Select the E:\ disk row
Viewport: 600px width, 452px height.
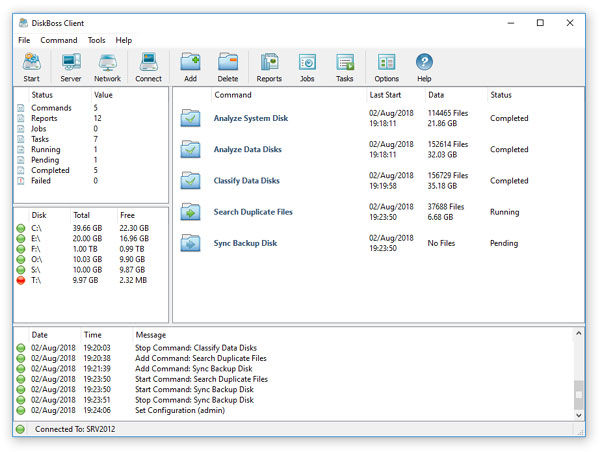pos(91,238)
